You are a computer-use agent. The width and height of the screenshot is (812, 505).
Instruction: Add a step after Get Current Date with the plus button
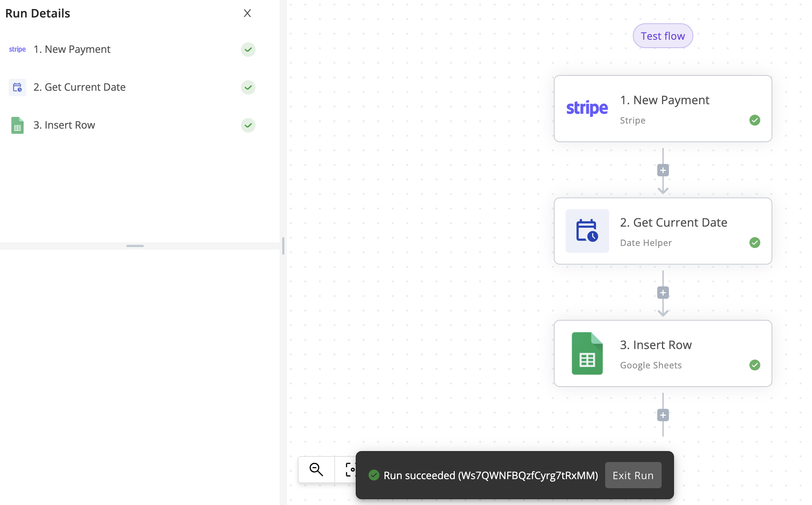click(x=663, y=293)
